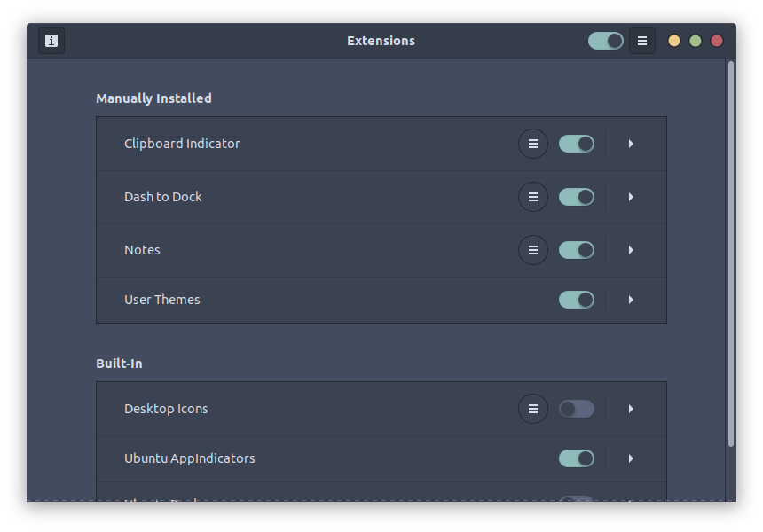Turn off the Clipboard Indicator extension
The width and height of the screenshot is (763, 532).
coord(576,144)
